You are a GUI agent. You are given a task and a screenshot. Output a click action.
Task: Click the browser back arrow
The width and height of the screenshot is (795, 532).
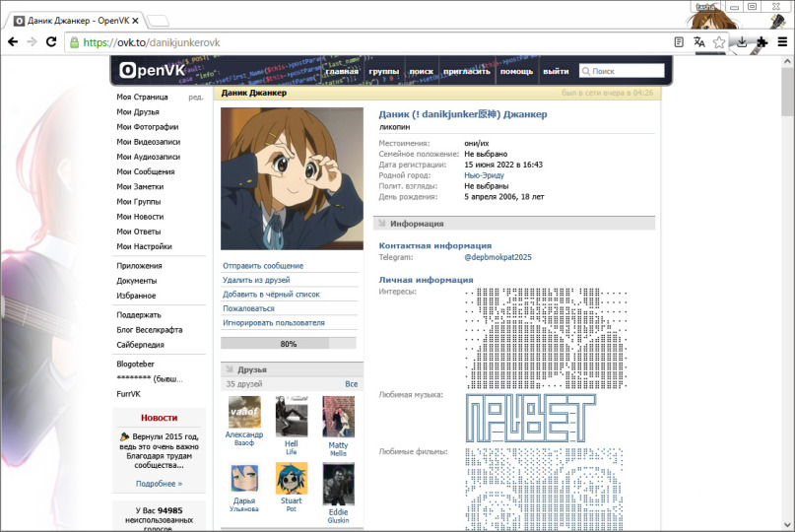pyautogui.click(x=13, y=42)
